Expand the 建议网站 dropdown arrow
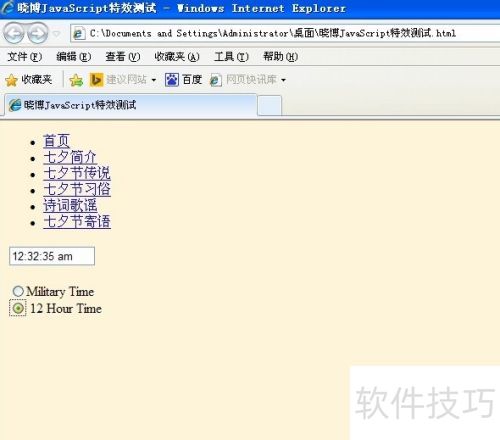The width and height of the screenshot is (500, 440). point(154,80)
